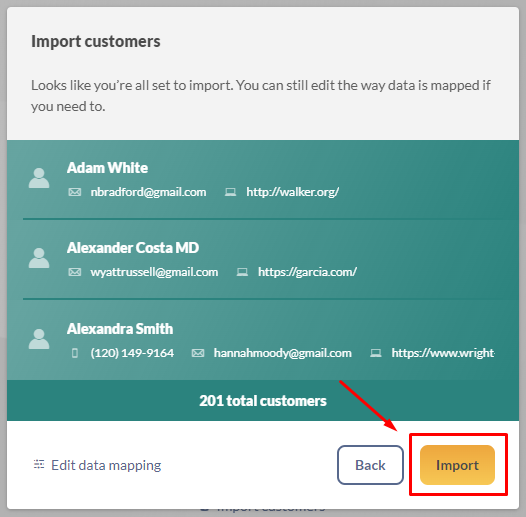This screenshot has width=526, height=517.
Task: Click laptop icon beside http://walker.org/
Action: coord(230,192)
